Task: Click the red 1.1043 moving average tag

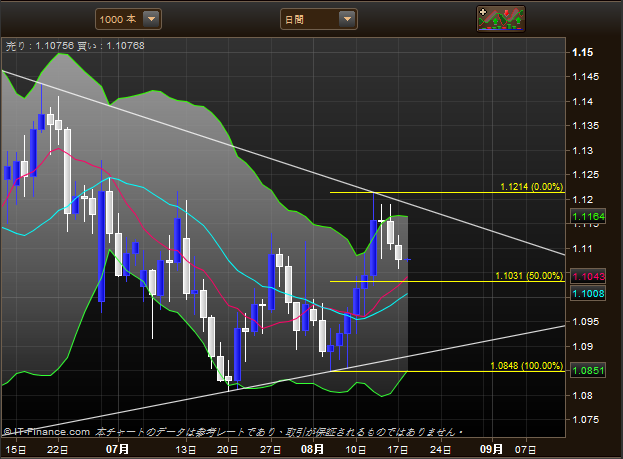Action: tap(588, 276)
